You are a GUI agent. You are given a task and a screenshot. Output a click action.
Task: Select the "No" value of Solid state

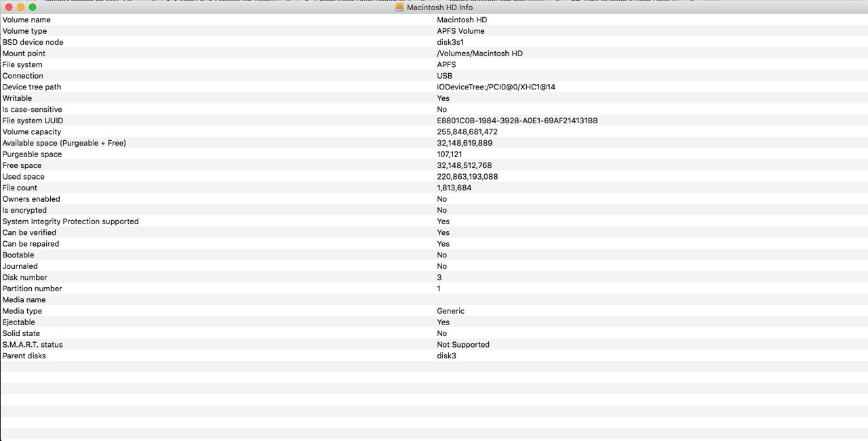pyautogui.click(x=441, y=333)
